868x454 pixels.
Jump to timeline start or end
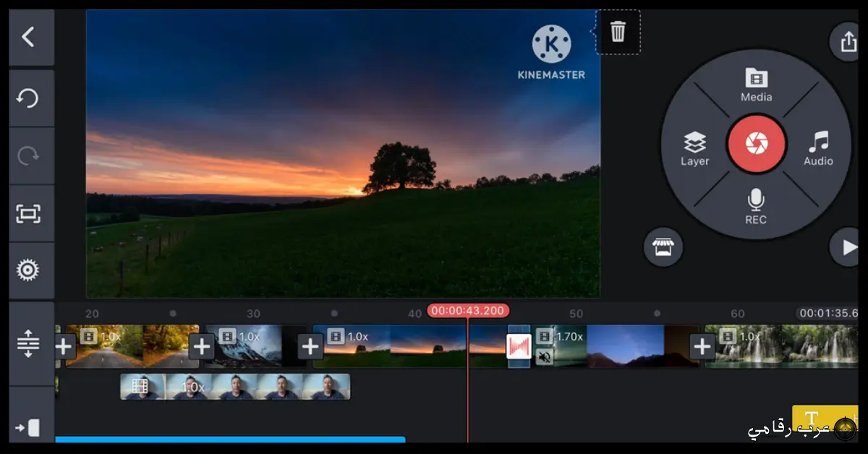29,427
